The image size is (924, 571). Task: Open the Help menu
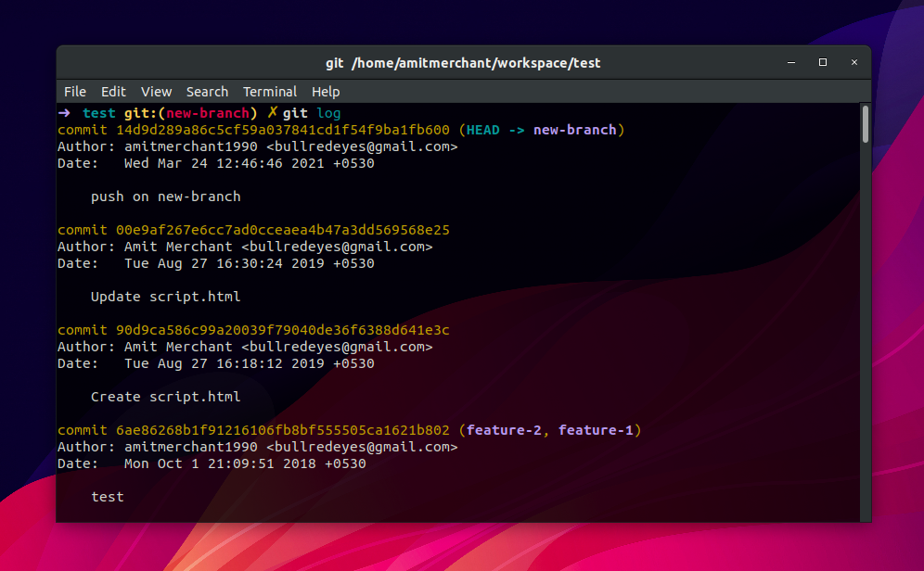click(x=326, y=92)
